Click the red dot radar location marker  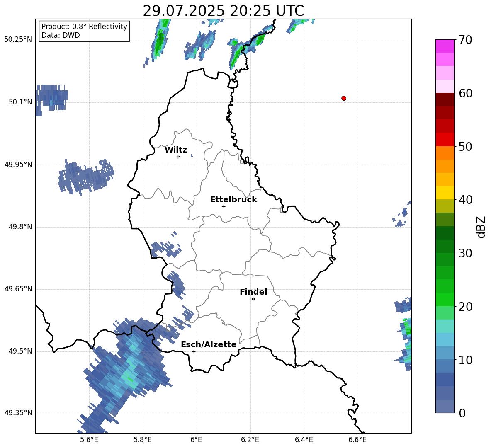point(343,98)
